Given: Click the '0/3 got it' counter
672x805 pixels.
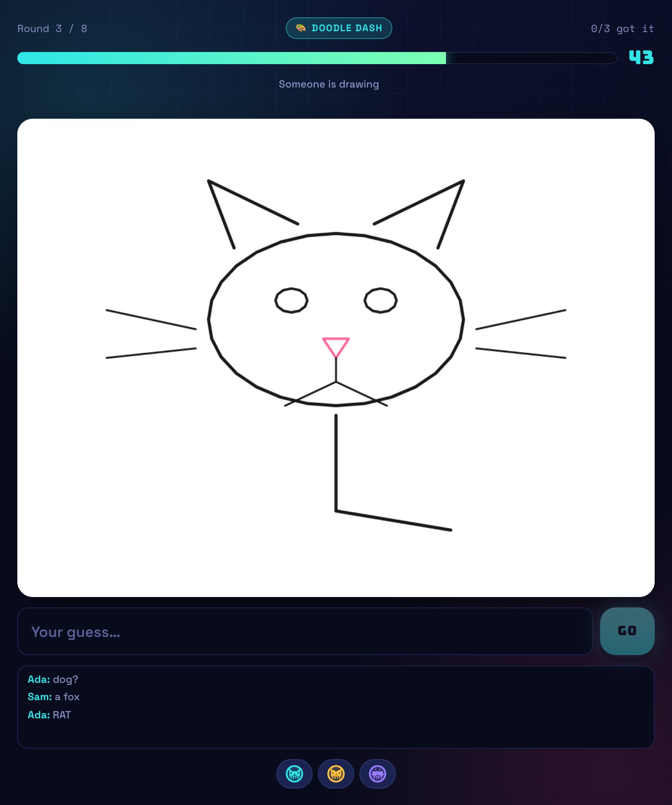Looking at the screenshot, I should point(622,29).
